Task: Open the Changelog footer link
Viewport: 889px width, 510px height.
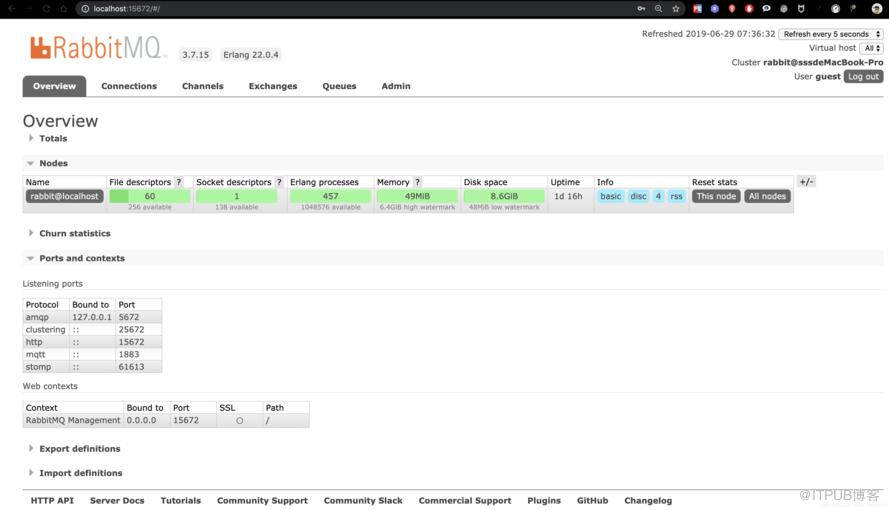Action: [648, 501]
